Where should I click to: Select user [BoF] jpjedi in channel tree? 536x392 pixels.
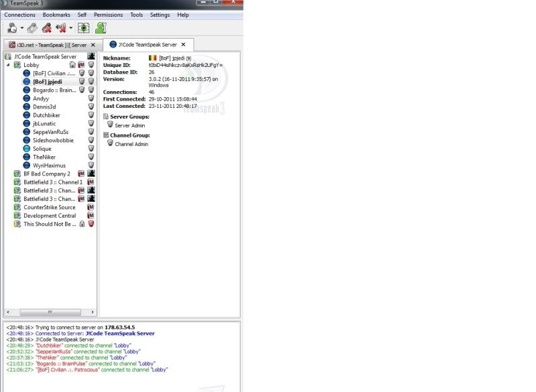(x=48, y=82)
